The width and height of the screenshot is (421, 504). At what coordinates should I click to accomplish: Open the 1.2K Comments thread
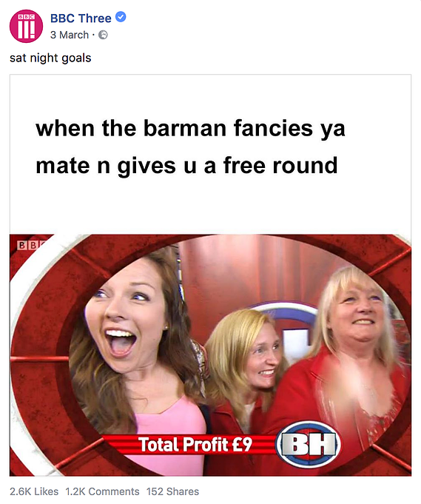coord(103,491)
